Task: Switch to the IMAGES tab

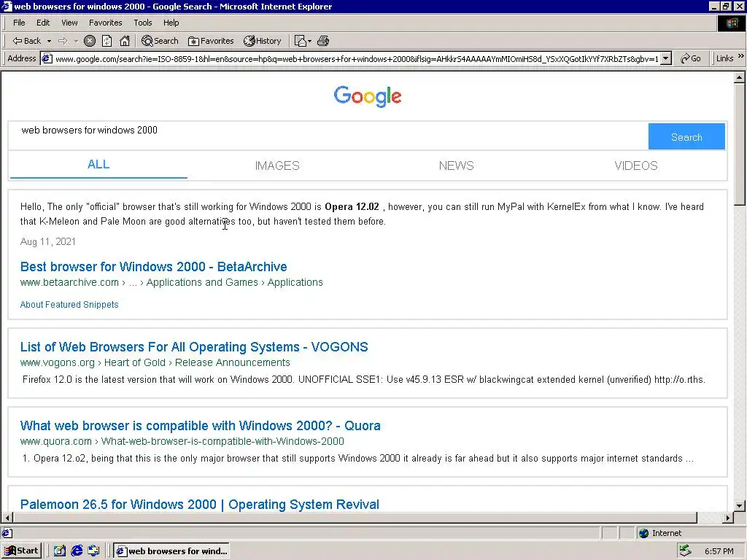Action: [277, 166]
